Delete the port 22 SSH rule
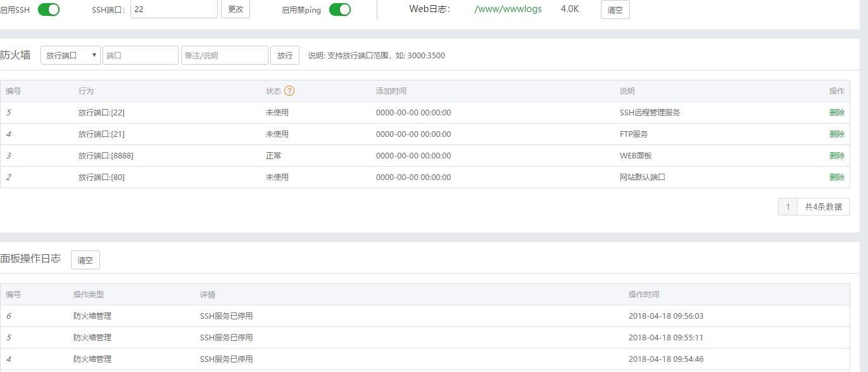The image size is (868, 372). [x=836, y=113]
